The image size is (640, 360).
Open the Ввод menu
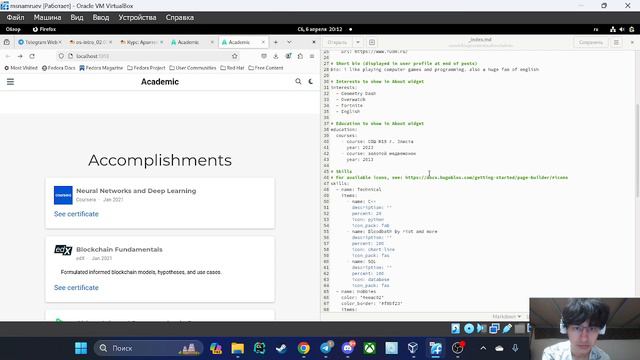[100, 18]
